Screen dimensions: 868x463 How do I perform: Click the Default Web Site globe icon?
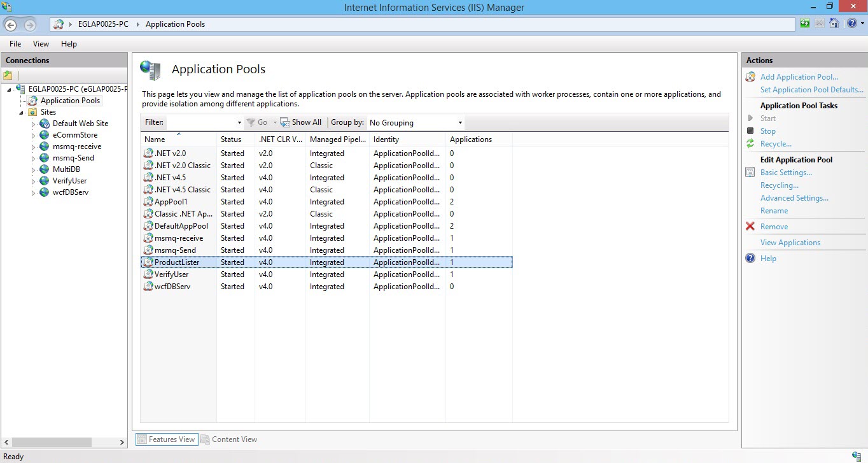(x=44, y=124)
